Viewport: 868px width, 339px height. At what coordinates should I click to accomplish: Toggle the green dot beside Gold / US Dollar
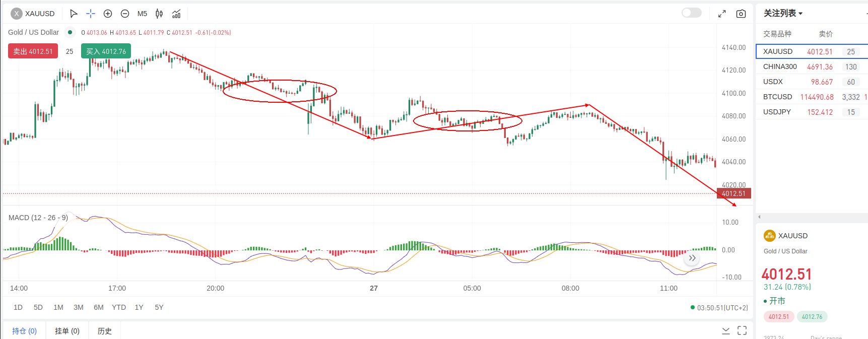[x=70, y=32]
